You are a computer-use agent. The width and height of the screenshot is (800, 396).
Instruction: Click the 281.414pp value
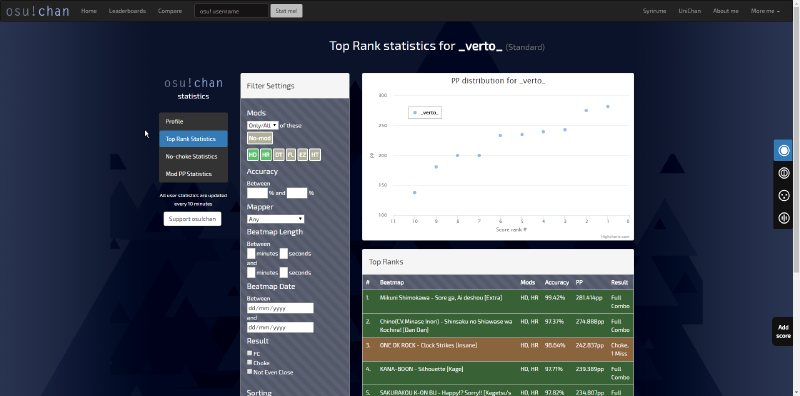coord(589,298)
